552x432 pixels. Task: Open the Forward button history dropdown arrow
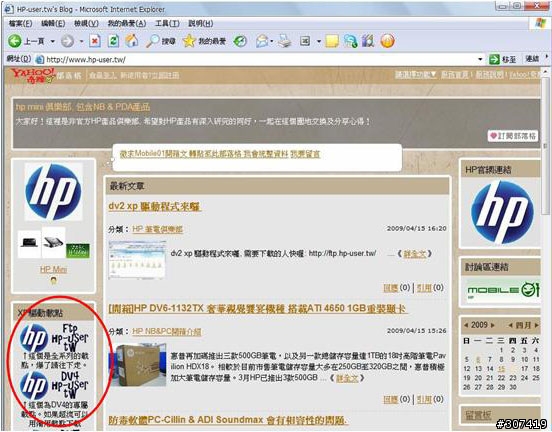(81, 42)
